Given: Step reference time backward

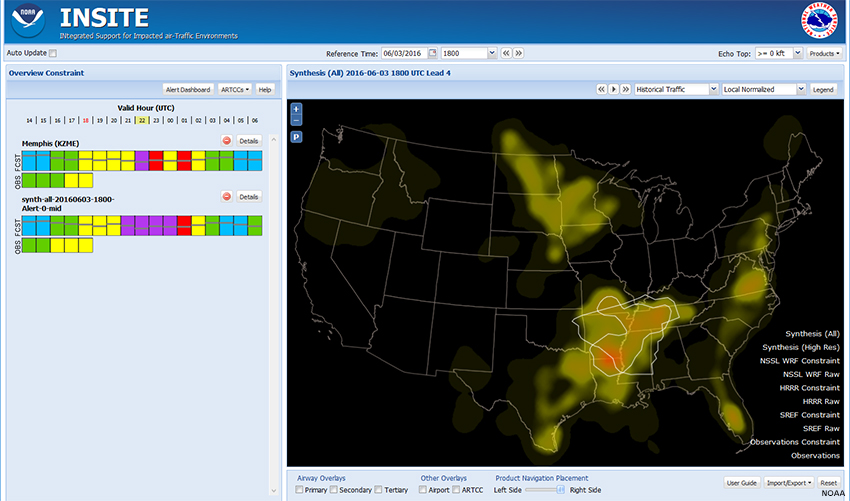Looking at the screenshot, I should pos(506,53).
